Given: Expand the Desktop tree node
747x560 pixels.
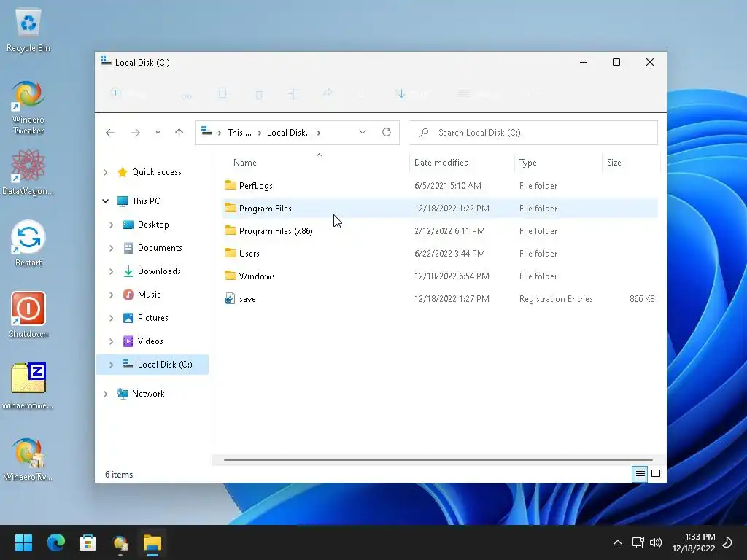Looking at the screenshot, I should tap(112, 225).
